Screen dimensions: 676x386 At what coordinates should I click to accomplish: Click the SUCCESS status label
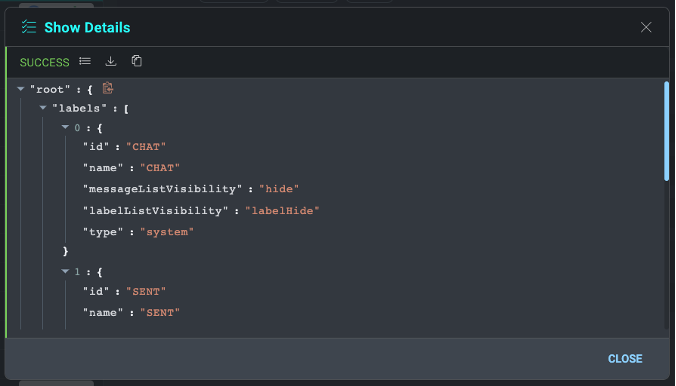click(x=44, y=62)
